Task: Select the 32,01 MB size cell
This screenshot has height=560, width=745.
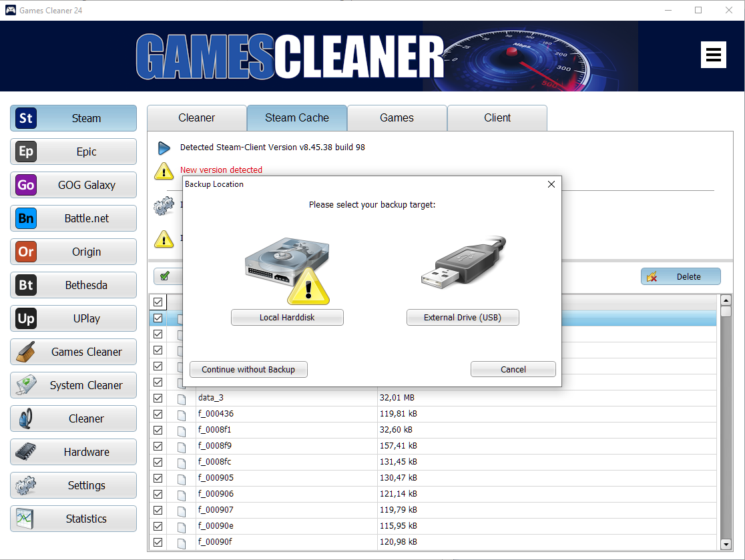Action: click(397, 398)
